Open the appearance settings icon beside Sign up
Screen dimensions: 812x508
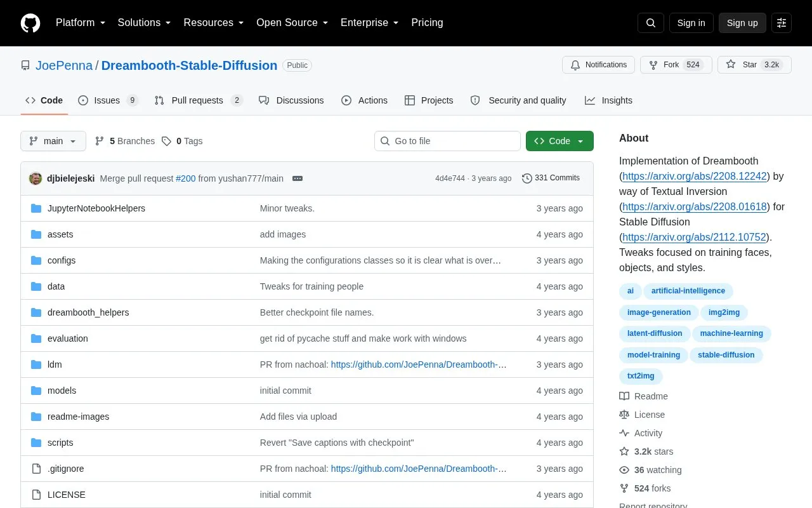pyautogui.click(x=782, y=23)
